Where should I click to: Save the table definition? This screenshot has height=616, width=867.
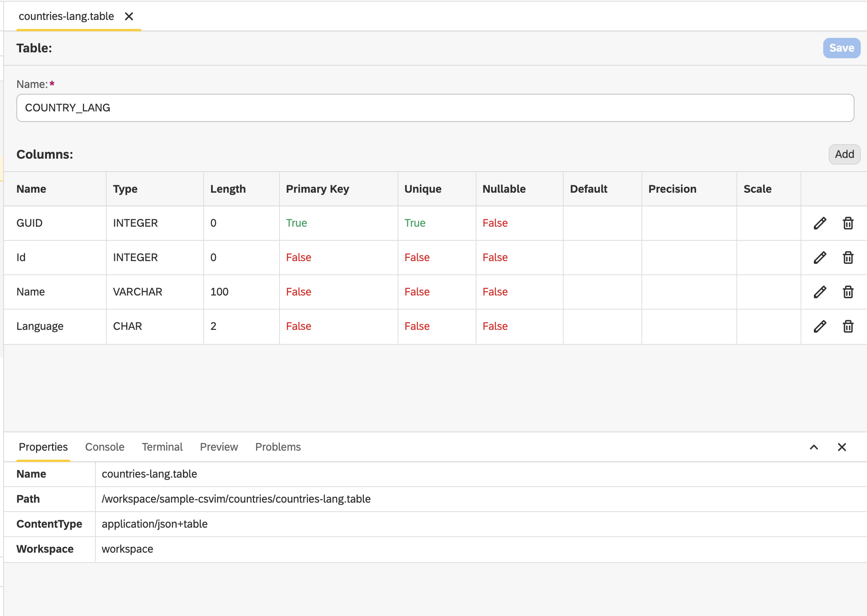[842, 48]
